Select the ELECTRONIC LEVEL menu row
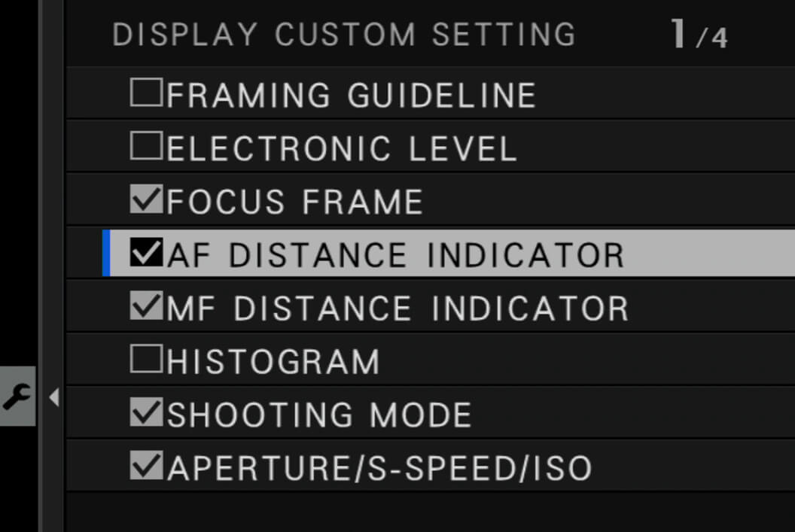Screen dimensions: 795x532 [x=430, y=146]
